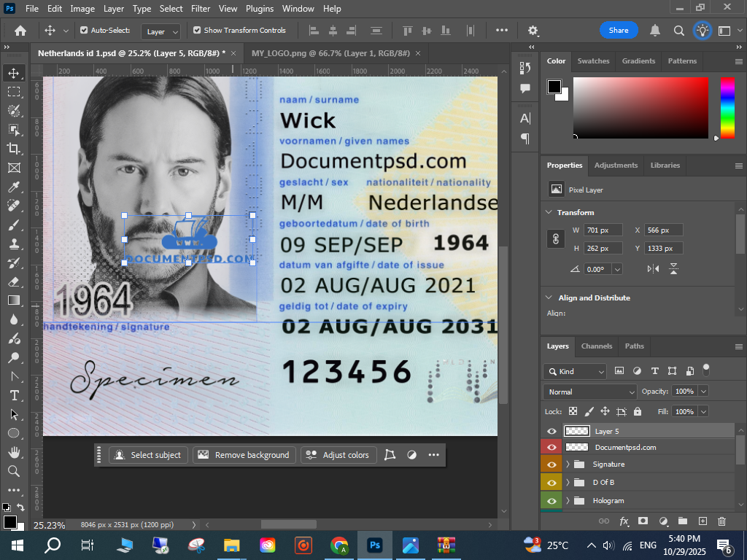Switch to the Channels tab

click(x=596, y=346)
